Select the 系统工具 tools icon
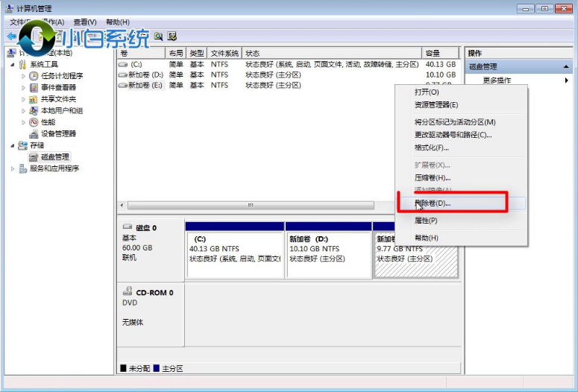The height and width of the screenshot is (392, 578). pyautogui.click(x=23, y=65)
